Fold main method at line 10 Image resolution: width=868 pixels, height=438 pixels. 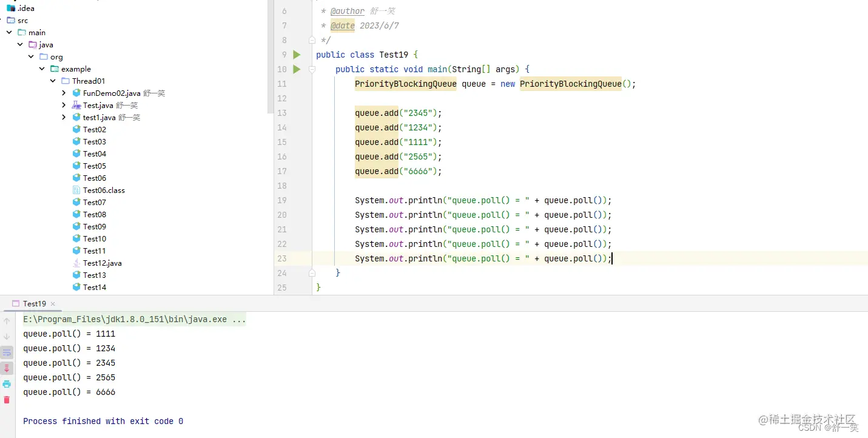[312, 69]
